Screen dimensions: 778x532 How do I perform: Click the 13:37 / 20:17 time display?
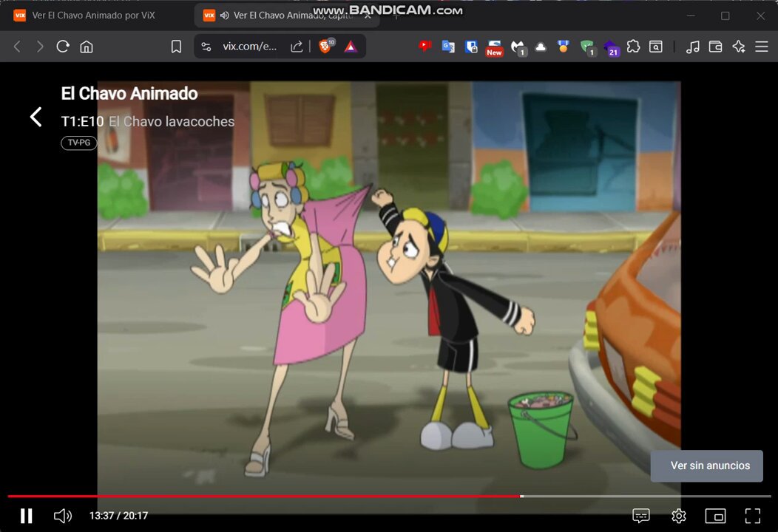pyautogui.click(x=118, y=516)
